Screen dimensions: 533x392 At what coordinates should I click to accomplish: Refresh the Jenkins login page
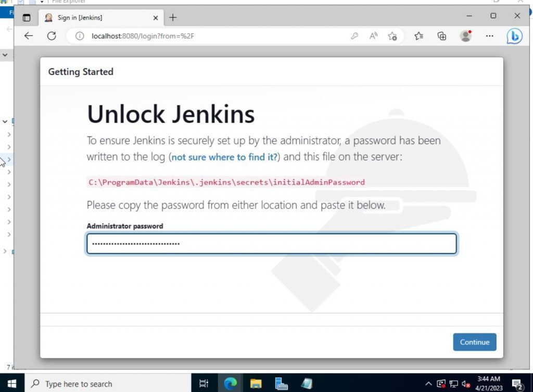coord(51,36)
